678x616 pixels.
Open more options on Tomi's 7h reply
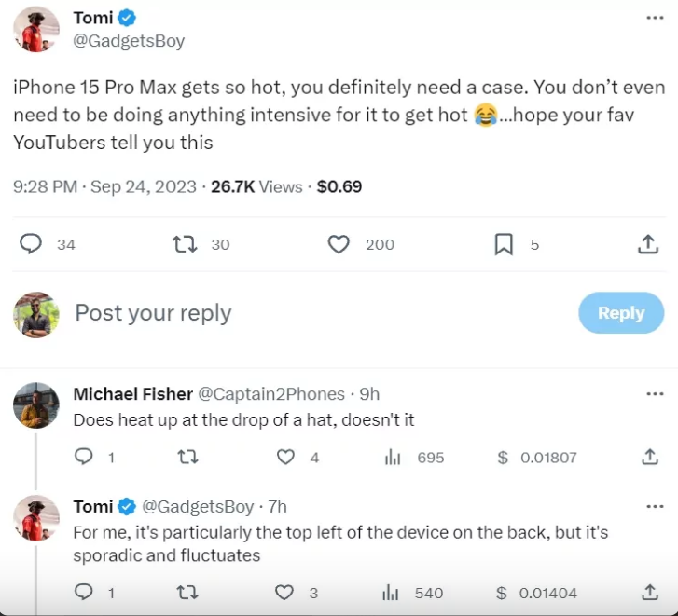pos(655,506)
